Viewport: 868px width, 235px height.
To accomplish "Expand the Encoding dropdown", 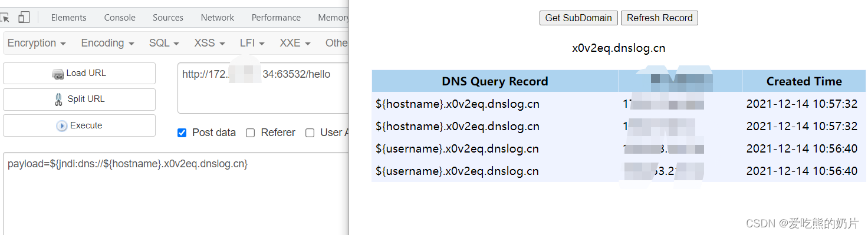I will (107, 43).
